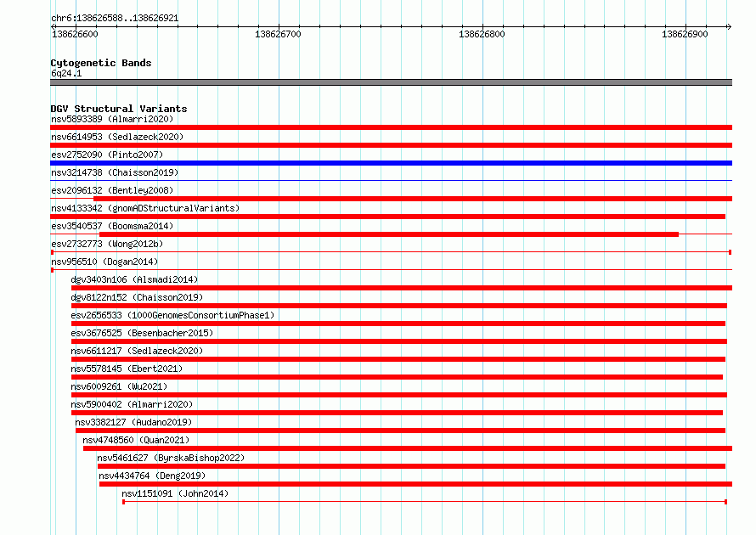Image resolution: width=756 pixels, height=535 pixels.
Task: Click ruler position 138626700
Action: (279, 34)
